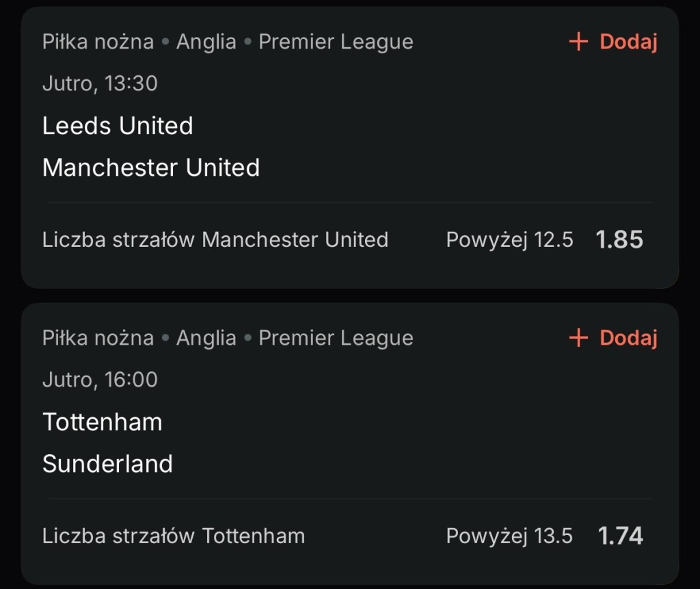Click the plus icon on the Tottenham match card
The height and width of the screenshot is (589, 700).
pyautogui.click(x=578, y=338)
